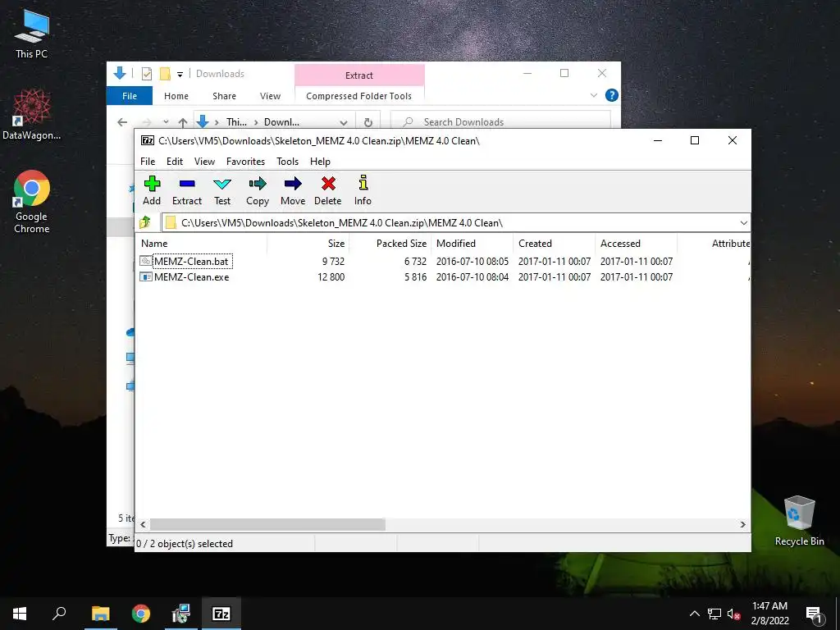Open Explorer help question mark
Screen dimensions: 840x630
(x=611, y=95)
